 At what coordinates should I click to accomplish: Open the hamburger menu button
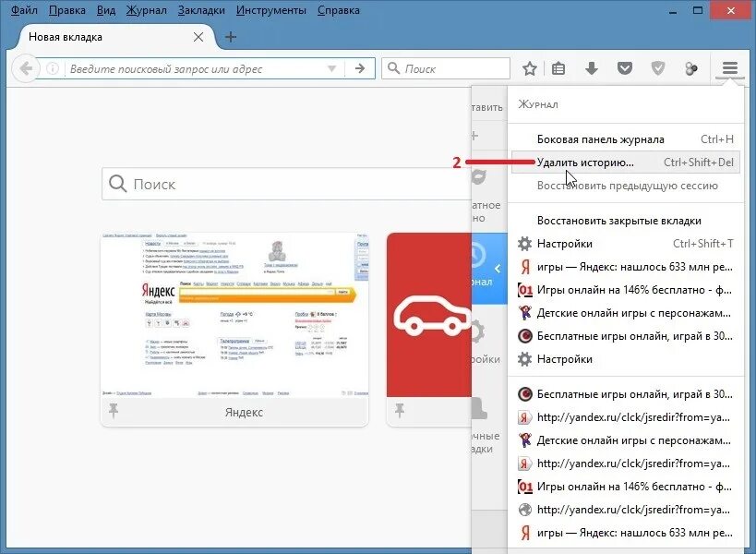[729, 68]
